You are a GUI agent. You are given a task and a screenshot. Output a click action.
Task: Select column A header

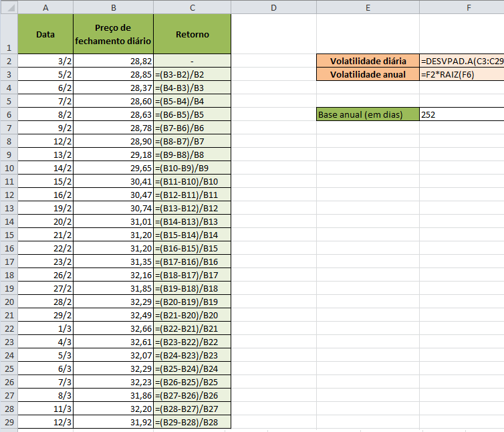pyautogui.click(x=45, y=7)
